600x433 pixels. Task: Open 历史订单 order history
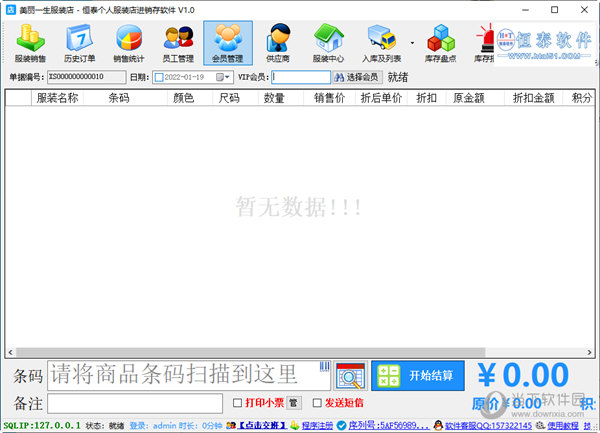[80, 43]
